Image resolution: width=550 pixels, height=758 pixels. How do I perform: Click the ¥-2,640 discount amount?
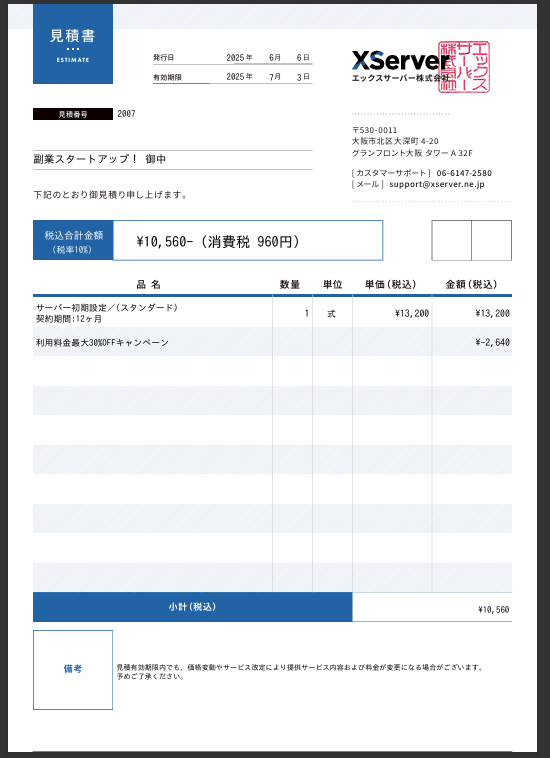[492, 342]
